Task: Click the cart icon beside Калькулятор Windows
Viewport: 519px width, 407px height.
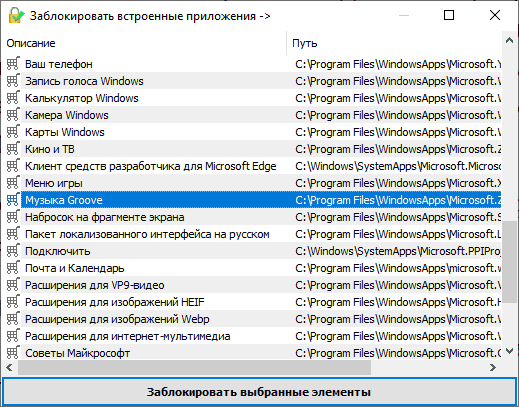Action: click(x=13, y=97)
